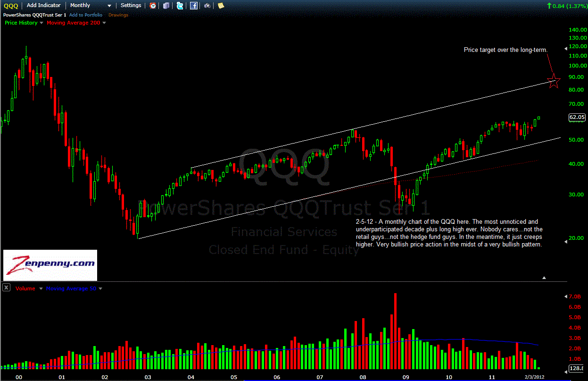Open the Monthly timeframe dropdown
The width and height of the screenshot is (588, 381).
[91, 6]
